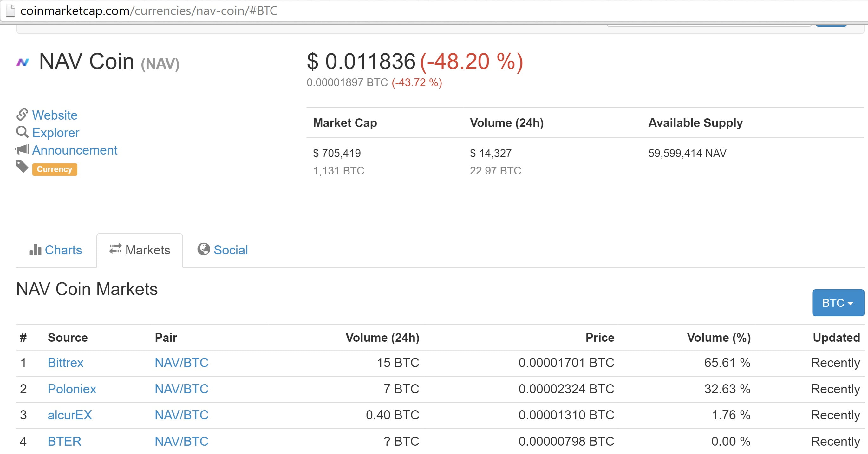Open the BTER exchange link
Viewport: 868px width, 454px height.
coord(64,441)
